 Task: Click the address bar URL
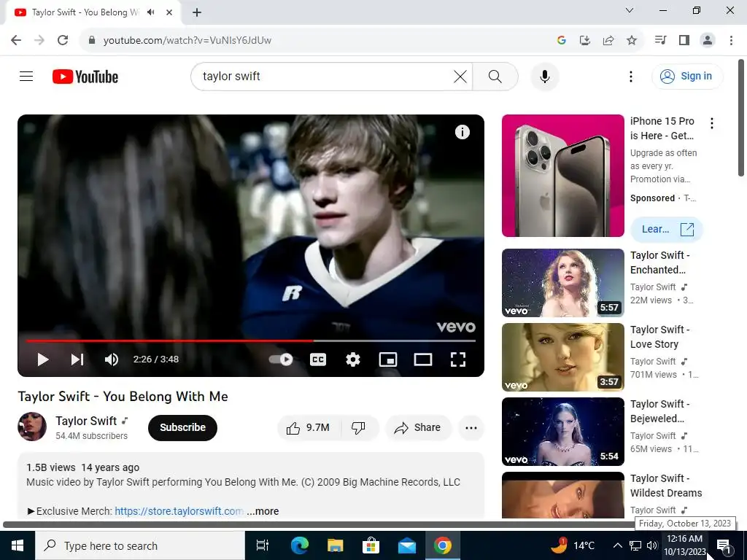point(187,40)
